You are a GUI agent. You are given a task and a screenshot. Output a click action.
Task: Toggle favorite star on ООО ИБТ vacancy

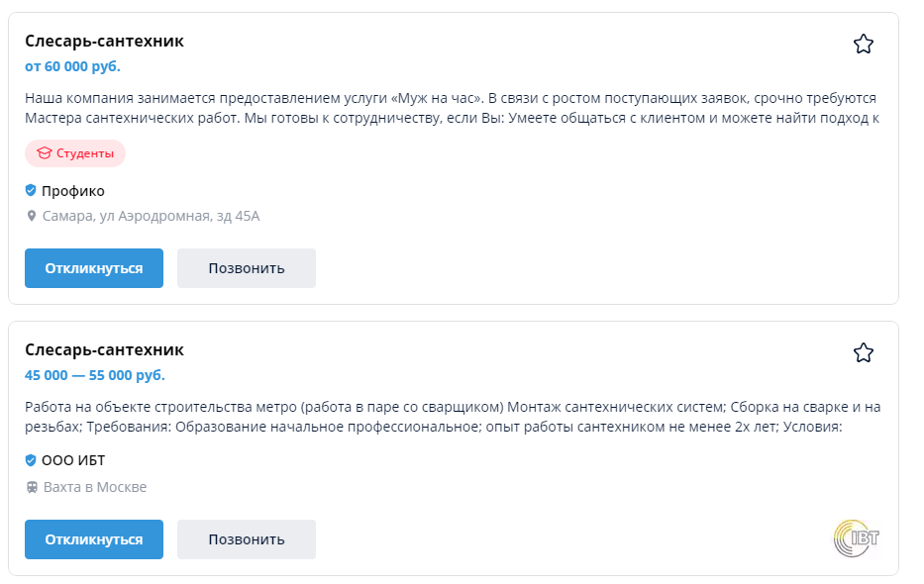click(x=864, y=352)
